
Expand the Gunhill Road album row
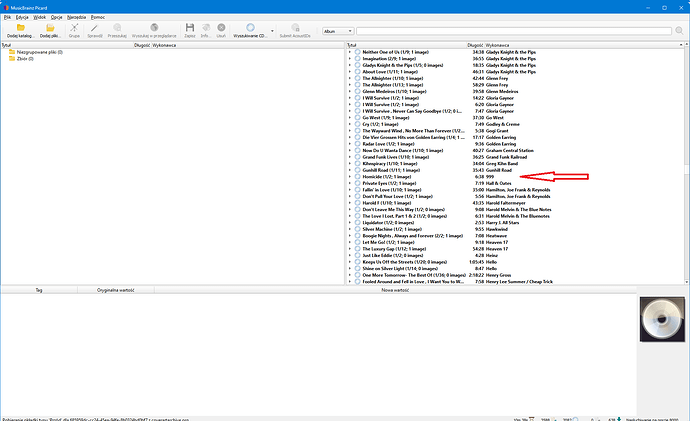(350, 170)
